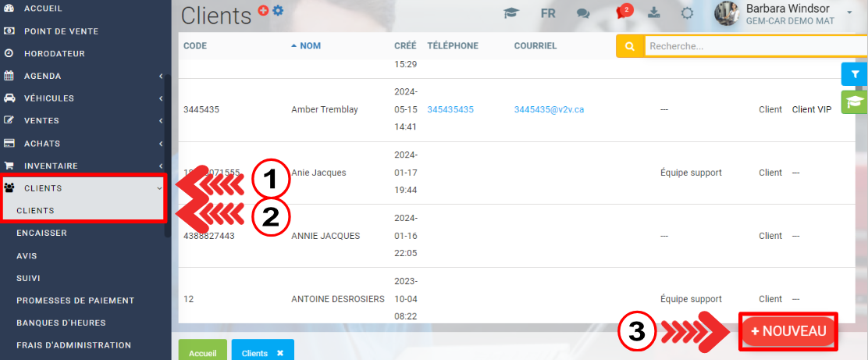Open the blue filter funnel button
868x360 pixels.
point(855,74)
